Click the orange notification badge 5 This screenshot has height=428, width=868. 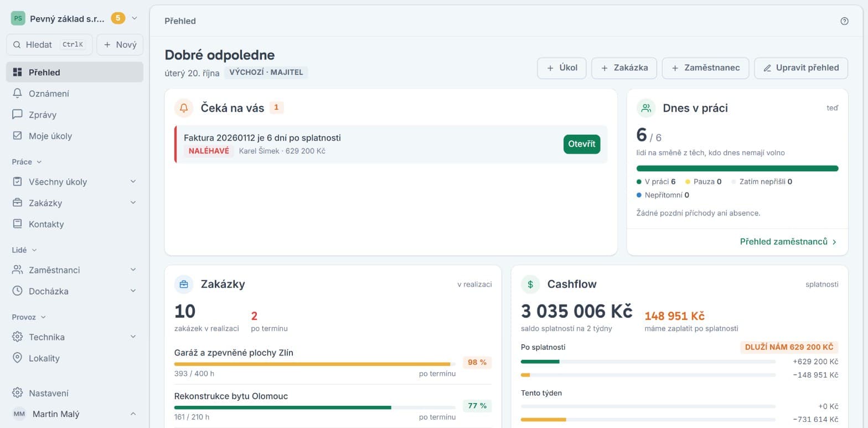coord(118,18)
